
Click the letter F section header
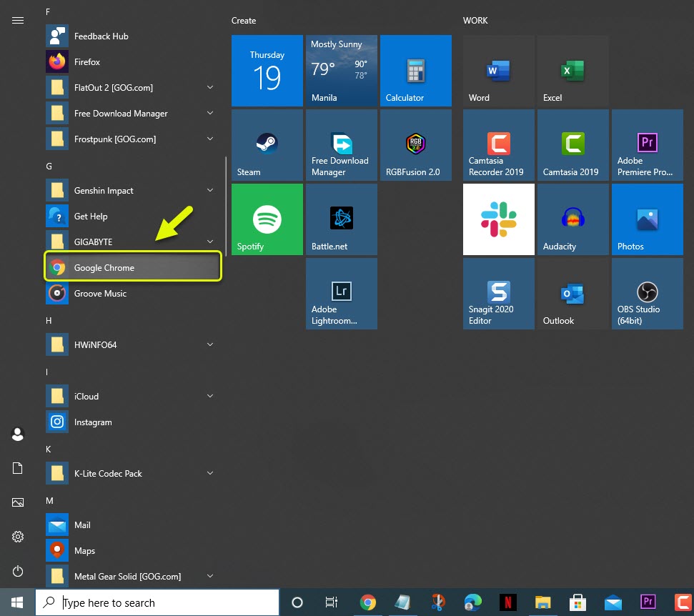pos(48,12)
